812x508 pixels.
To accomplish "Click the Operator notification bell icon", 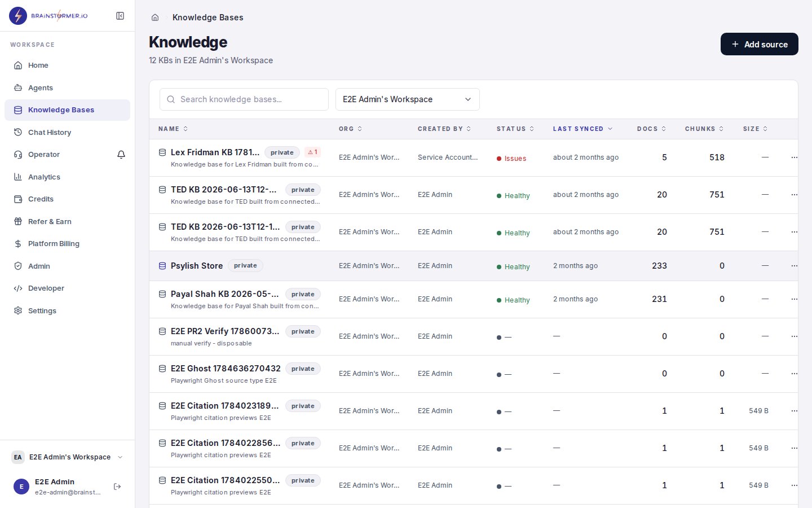I will tap(121, 155).
